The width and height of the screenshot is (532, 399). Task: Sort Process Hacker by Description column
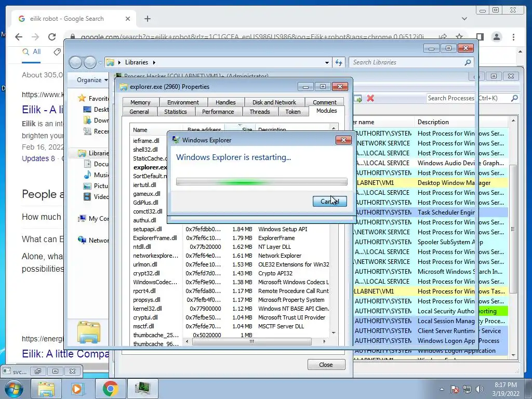pyautogui.click(x=461, y=122)
